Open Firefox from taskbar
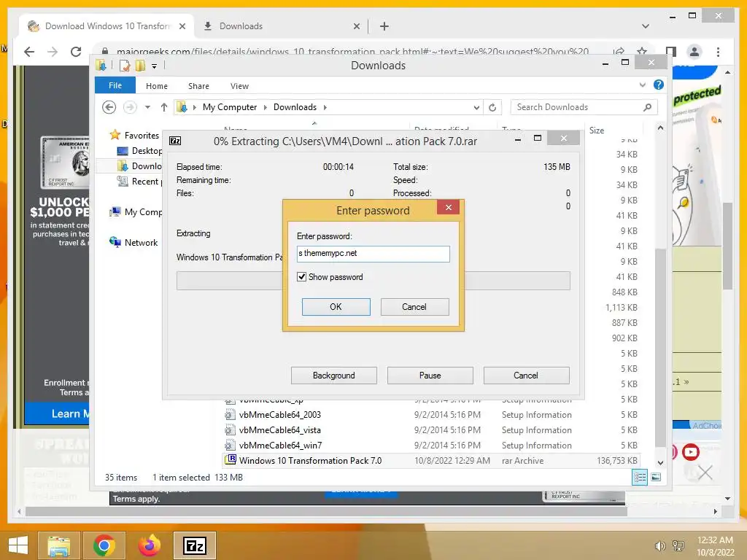This screenshot has width=747, height=560. (x=149, y=545)
